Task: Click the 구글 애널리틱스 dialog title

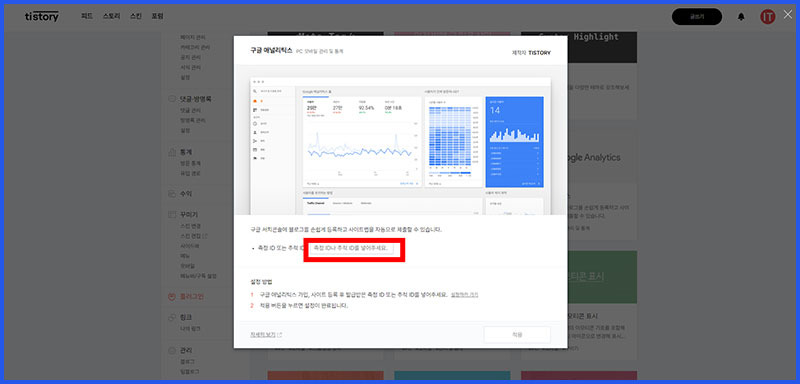Action: click(x=271, y=51)
